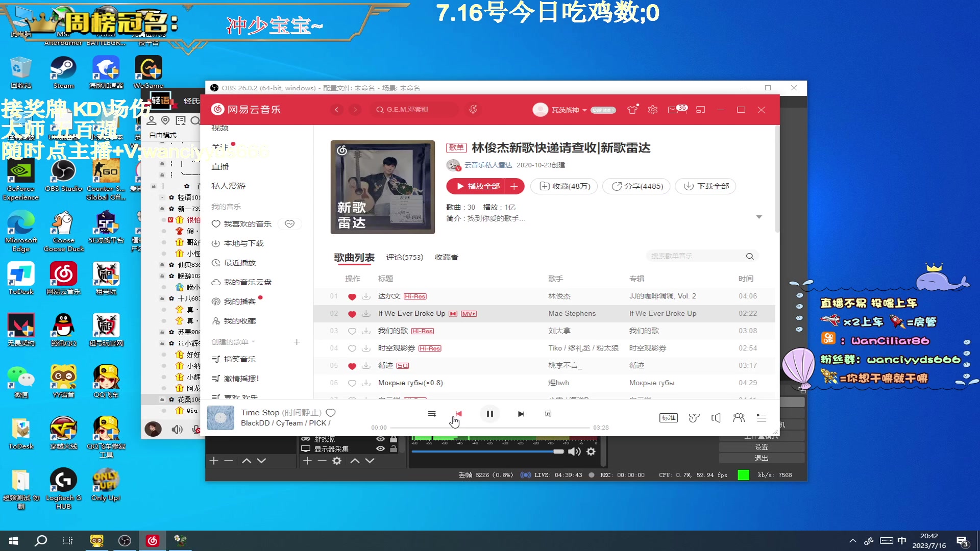Like the song 我们的歌 heart
Viewport: 980px width, 551px height.
(x=352, y=331)
